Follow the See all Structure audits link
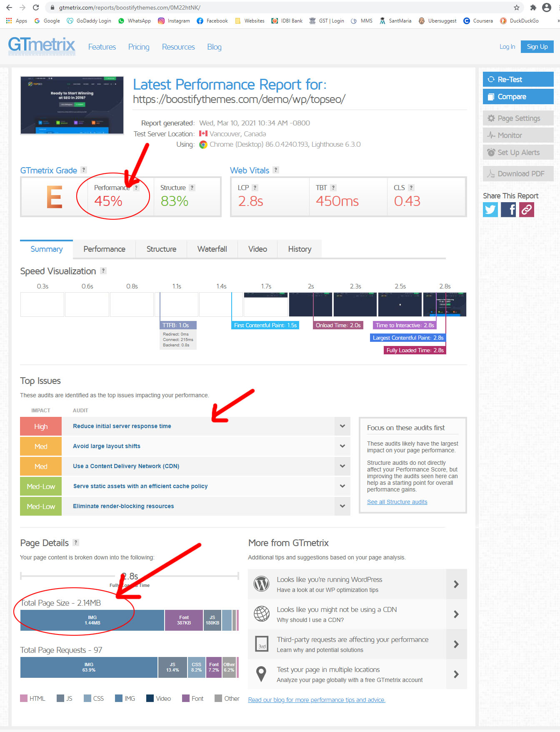The image size is (560, 732). pos(397,502)
